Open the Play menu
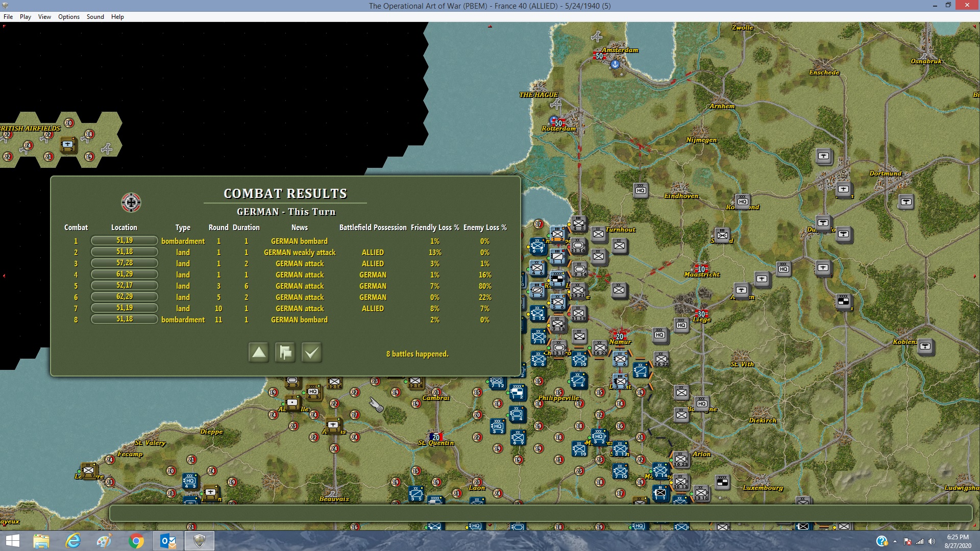 point(26,17)
